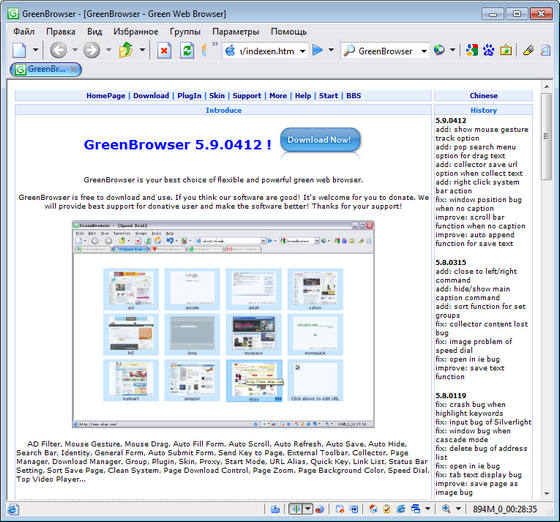
Task: Click the Internet Explorer icon in status bar
Action: coord(401,509)
